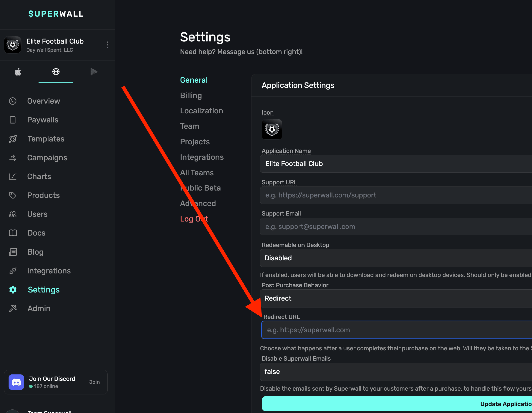Go to Products in the sidebar
Viewport: 532px width, 413px height.
(x=43, y=195)
